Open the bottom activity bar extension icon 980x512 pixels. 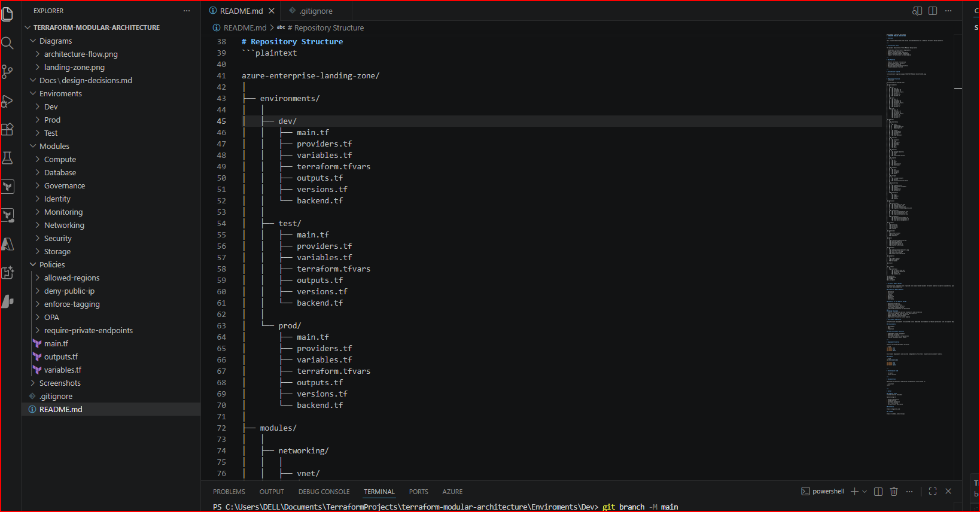pyautogui.click(x=8, y=301)
